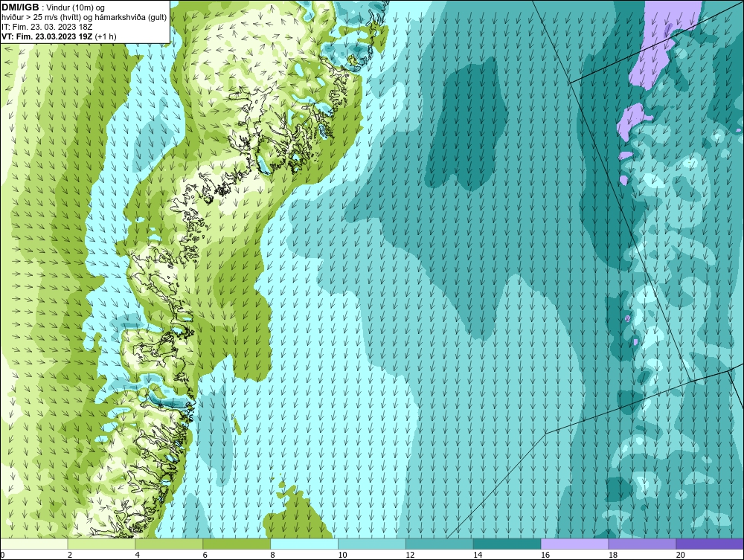The height and width of the screenshot is (560, 744).
Task: Click the 'IT: Fim. 23. 03. 2023 18Z' line
Action: tap(47, 27)
